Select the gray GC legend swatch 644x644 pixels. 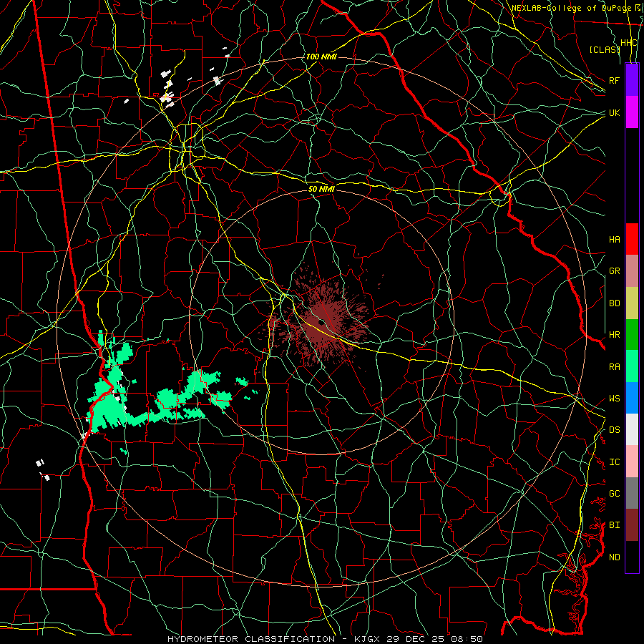pyautogui.click(x=632, y=493)
